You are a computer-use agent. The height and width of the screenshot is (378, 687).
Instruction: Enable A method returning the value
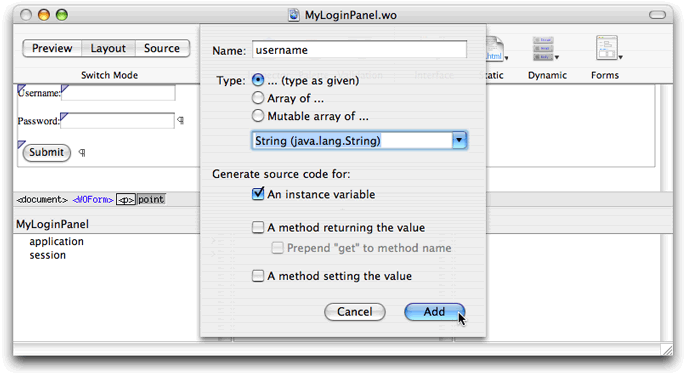coord(258,227)
